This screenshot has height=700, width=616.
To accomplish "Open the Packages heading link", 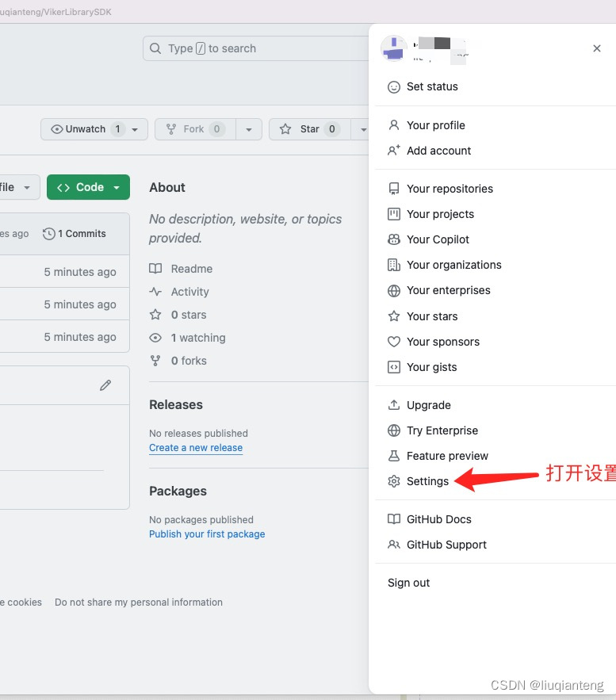I will (x=178, y=491).
